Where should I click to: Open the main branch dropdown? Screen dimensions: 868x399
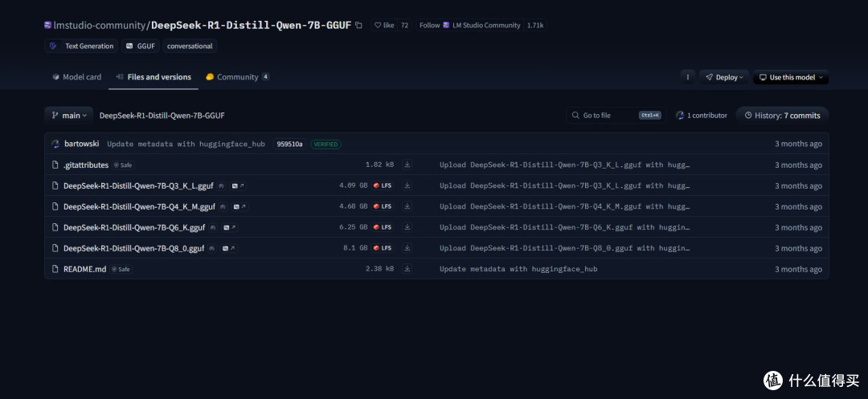(69, 116)
